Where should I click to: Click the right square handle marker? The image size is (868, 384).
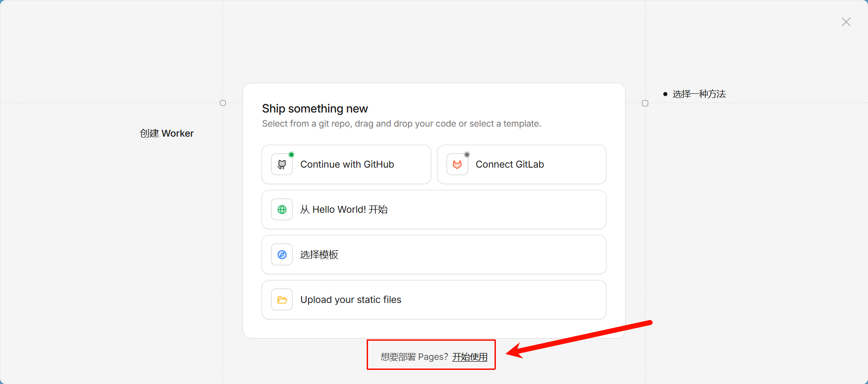click(645, 103)
